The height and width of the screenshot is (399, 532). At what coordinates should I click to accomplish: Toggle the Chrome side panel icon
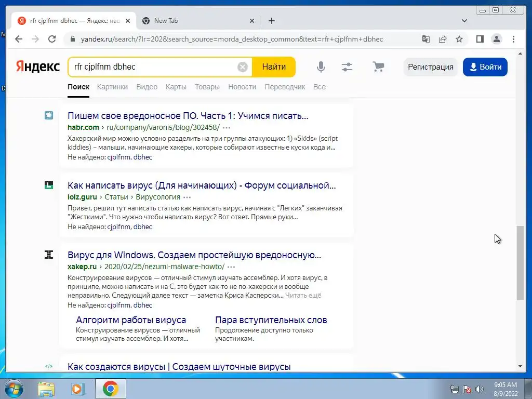pos(480,39)
